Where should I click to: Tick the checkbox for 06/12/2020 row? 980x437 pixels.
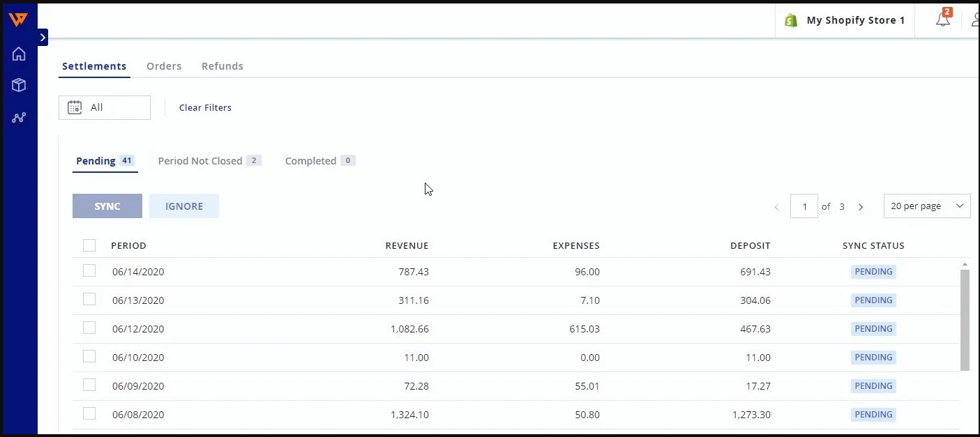[x=89, y=328]
